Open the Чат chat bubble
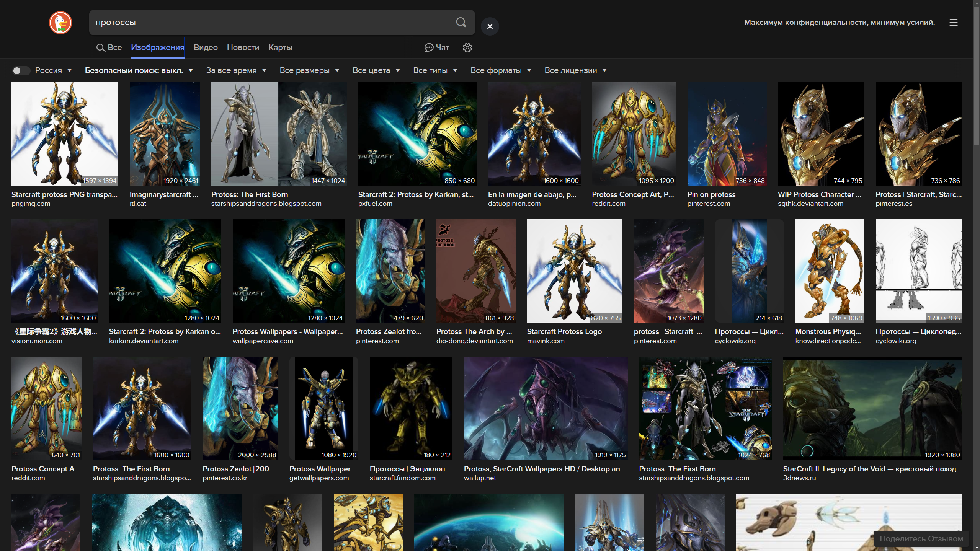Viewport: 980px width, 551px height. pos(437,47)
